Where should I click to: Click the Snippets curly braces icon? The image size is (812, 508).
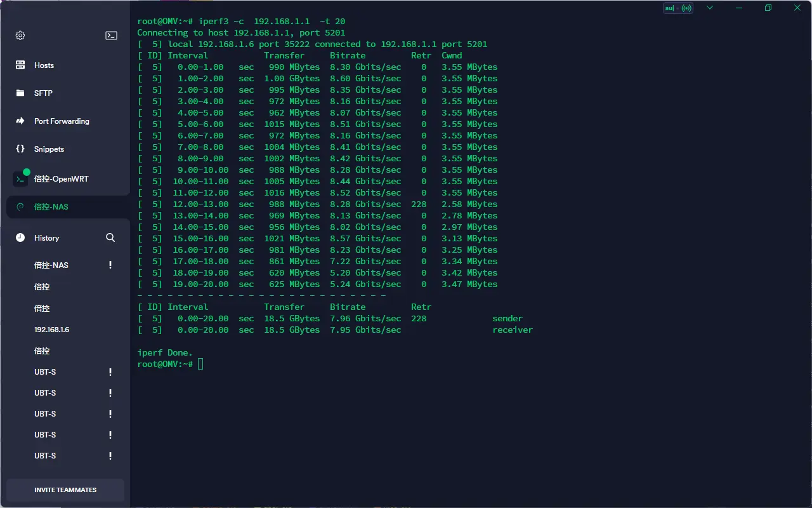pos(20,149)
